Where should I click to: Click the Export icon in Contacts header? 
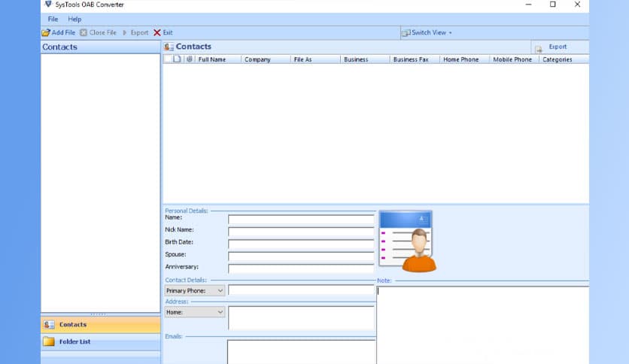[x=539, y=48]
